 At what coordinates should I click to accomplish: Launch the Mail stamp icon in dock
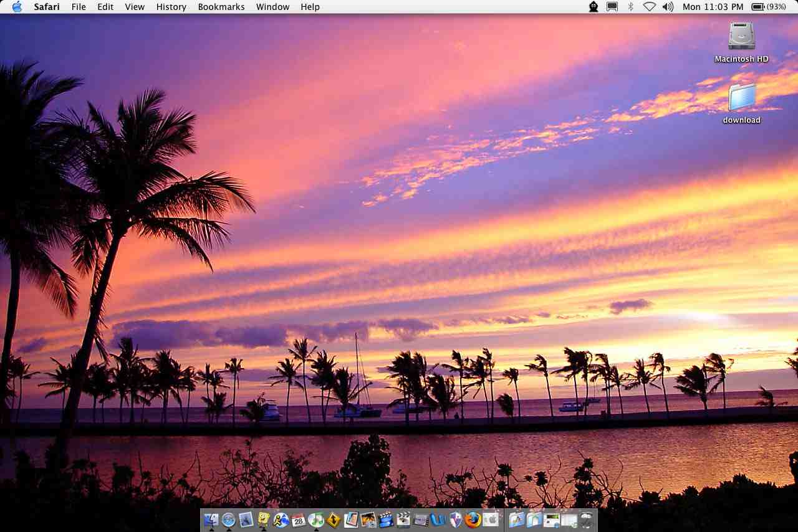coord(246,520)
